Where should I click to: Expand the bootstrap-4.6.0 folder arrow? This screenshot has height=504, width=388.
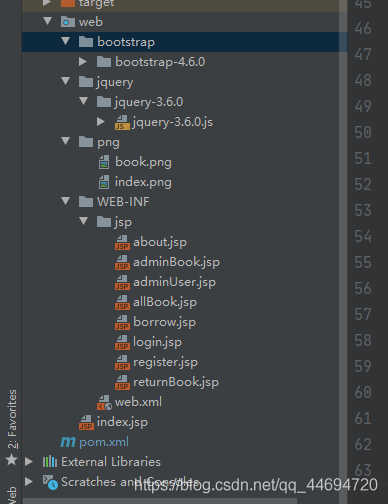83,61
